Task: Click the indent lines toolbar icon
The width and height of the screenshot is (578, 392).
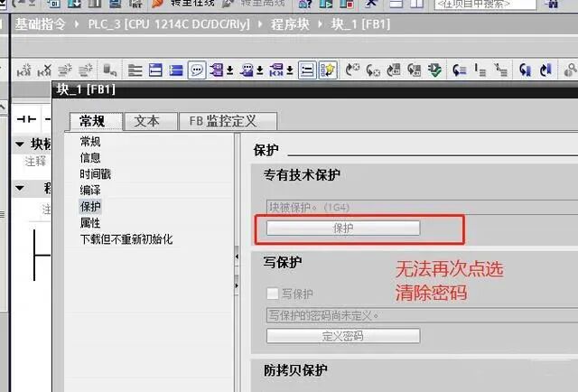Action: 480,70
